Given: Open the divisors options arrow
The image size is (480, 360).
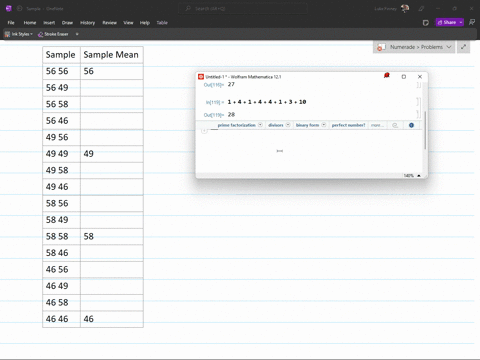Looking at the screenshot, I should 288,125.
